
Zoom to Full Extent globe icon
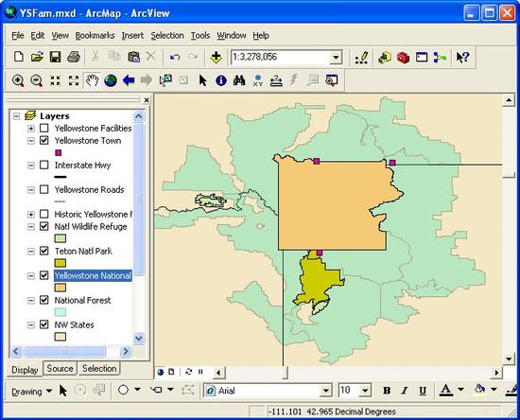(x=111, y=80)
